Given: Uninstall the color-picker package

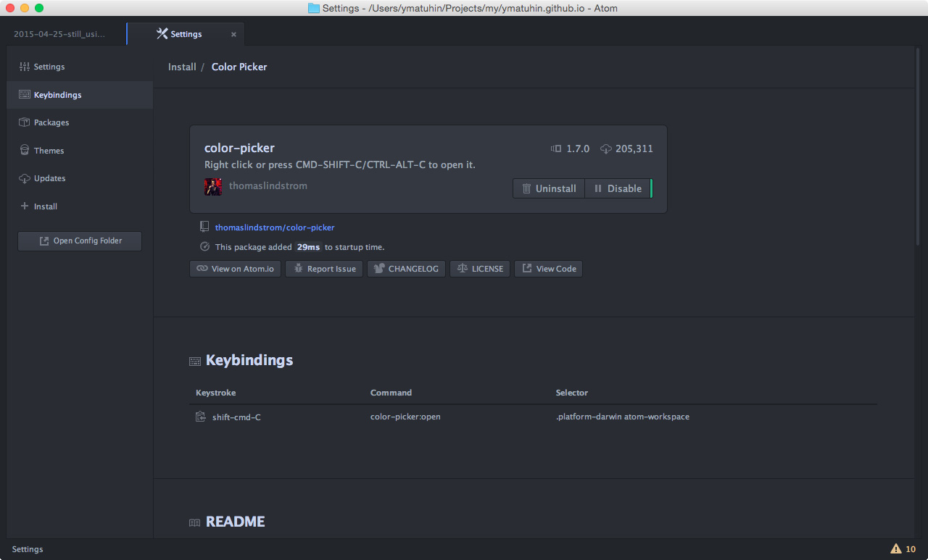Looking at the screenshot, I should pyautogui.click(x=549, y=188).
